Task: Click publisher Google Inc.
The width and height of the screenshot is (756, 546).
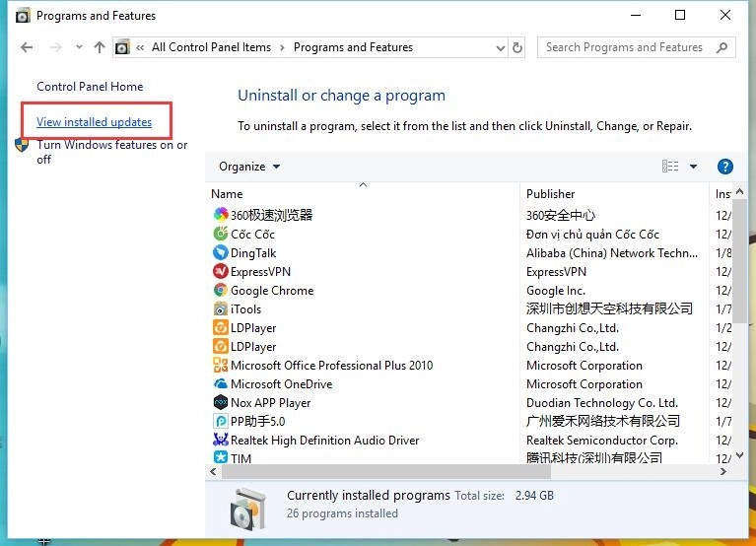Action: [556, 291]
